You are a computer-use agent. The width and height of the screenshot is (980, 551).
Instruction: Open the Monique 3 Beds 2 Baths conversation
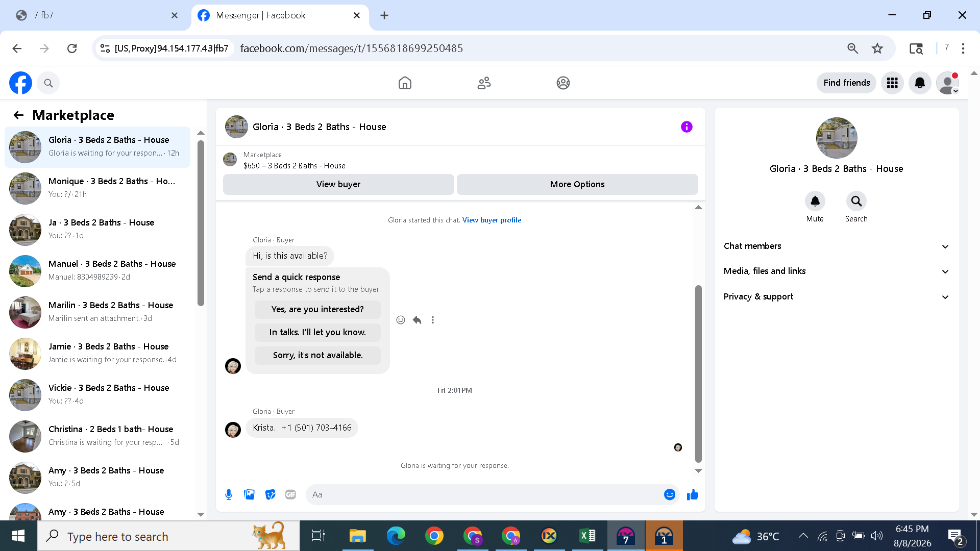[97, 188]
